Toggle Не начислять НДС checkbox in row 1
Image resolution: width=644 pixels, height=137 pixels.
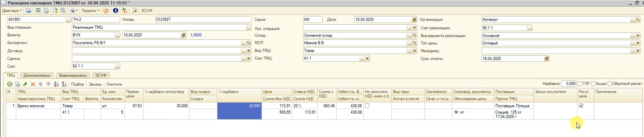[x=367, y=106]
